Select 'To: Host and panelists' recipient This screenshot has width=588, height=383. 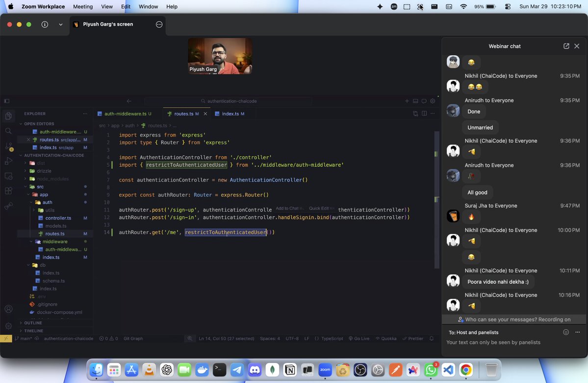[474, 332]
